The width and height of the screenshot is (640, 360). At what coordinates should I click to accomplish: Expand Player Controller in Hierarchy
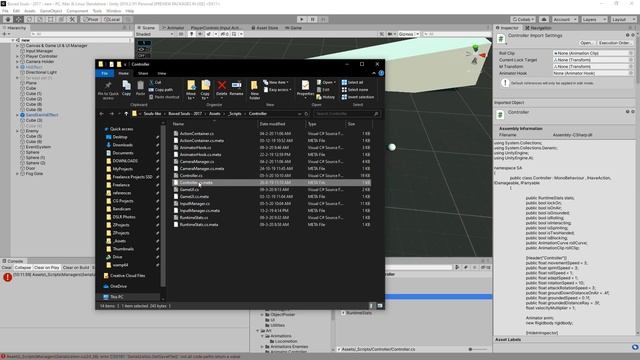coord(18,56)
